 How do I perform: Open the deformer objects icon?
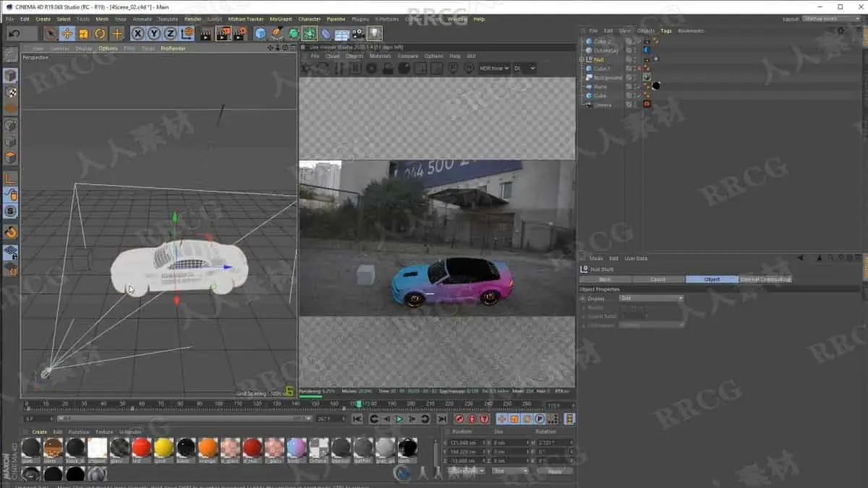[325, 33]
